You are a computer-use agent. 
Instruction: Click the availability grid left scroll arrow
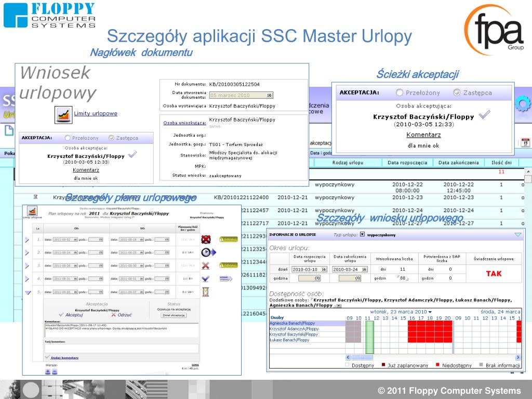pos(348,357)
